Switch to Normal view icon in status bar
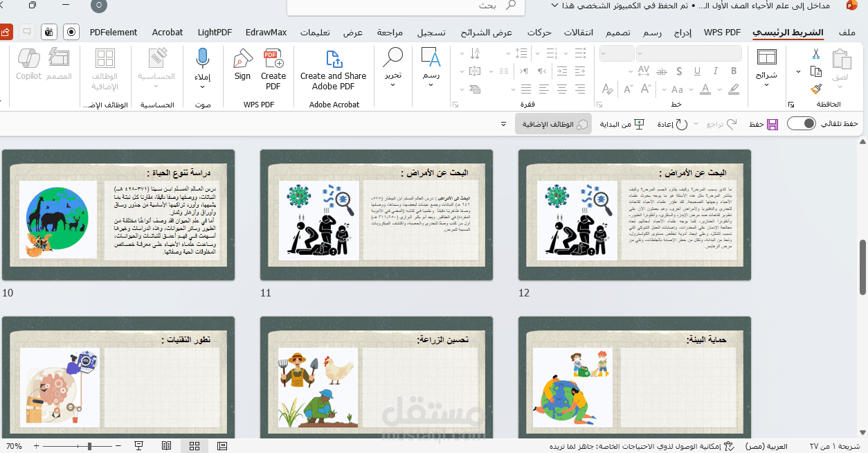Viewport: 868px width, 453px height. pyautogui.click(x=222, y=446)
